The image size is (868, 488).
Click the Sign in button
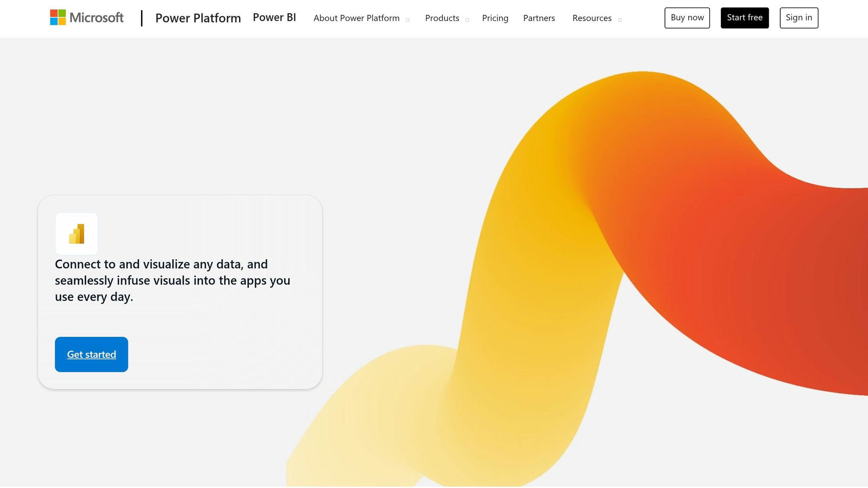click(798, 18)
